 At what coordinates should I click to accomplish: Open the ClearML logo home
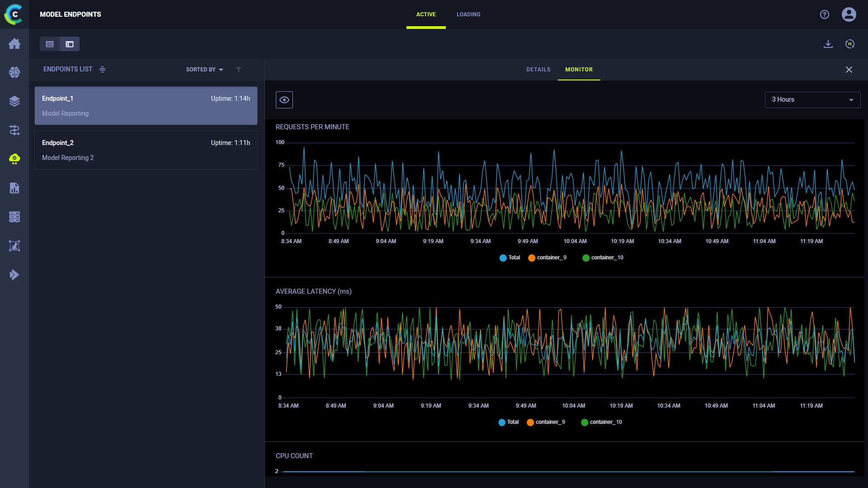(14, 14)
